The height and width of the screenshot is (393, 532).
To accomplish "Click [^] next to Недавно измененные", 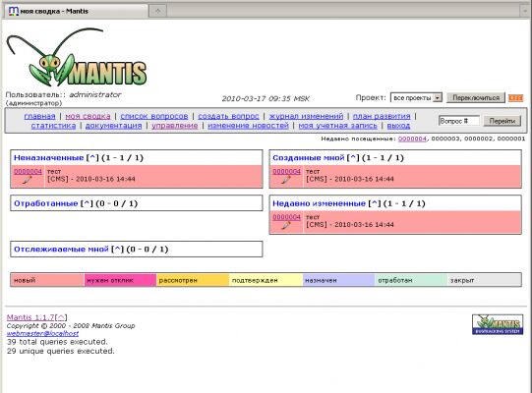I will 375,203.
